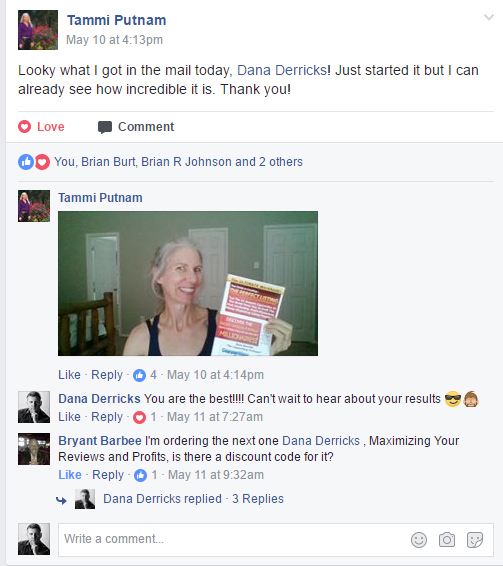This screenshot has width=503, height=566.
Task: View the 4 likes on photo comment
Action: click(145, 375)
